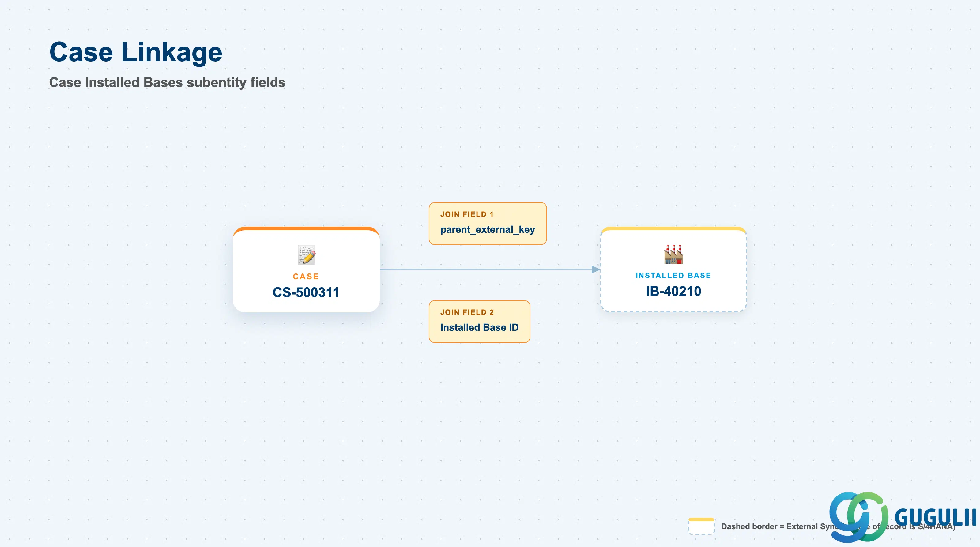Click the memo pencil icon in Case card
This screenshot has height=547, width=980.
pos(306,255)
